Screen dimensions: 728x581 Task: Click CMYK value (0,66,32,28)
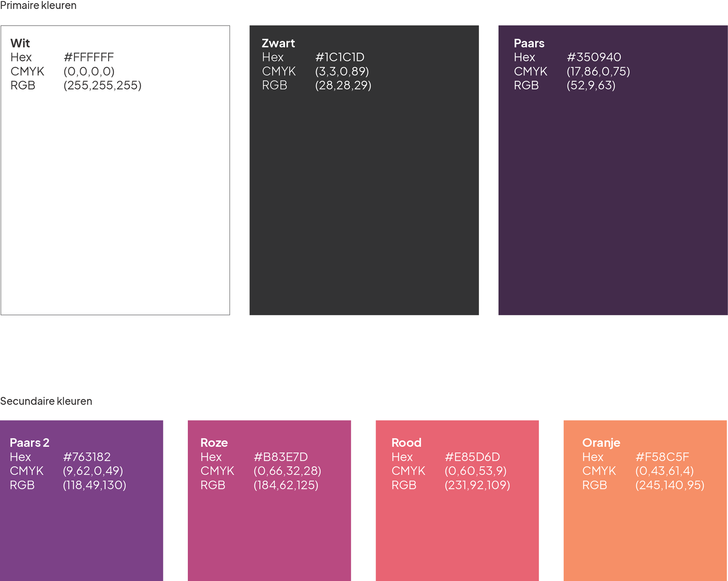[x=287, y=471]
